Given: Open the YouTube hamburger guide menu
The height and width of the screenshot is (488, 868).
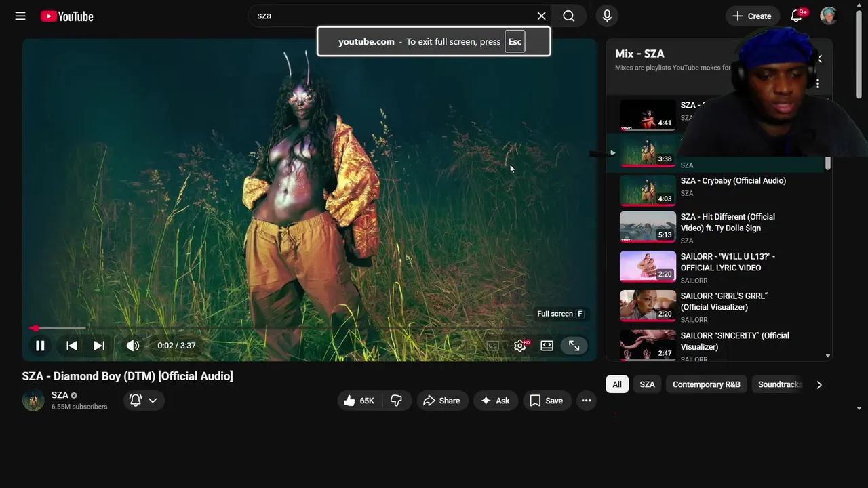Looking at the screenshot, I should point(20,16).
